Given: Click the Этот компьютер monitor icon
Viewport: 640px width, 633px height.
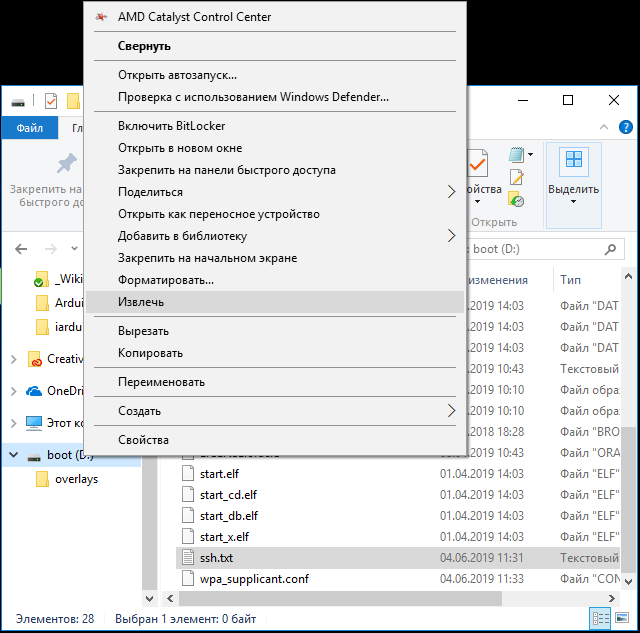Looking at the screenshot, I should pyautogui.click(x=34, y=423).
